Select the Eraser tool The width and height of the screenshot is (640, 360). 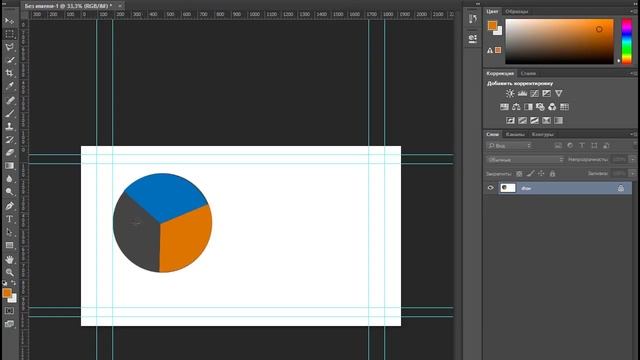click(x=9, y=153)
